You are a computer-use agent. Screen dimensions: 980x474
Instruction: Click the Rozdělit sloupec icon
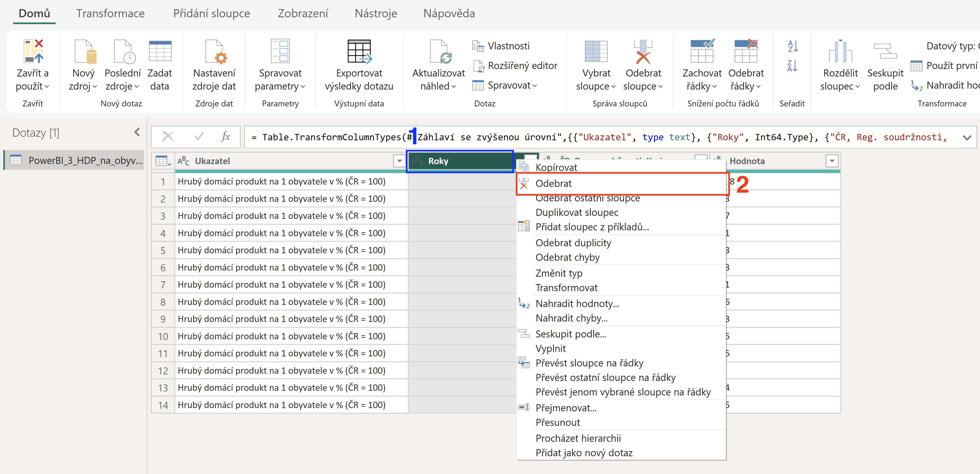(x=840, y=51)
